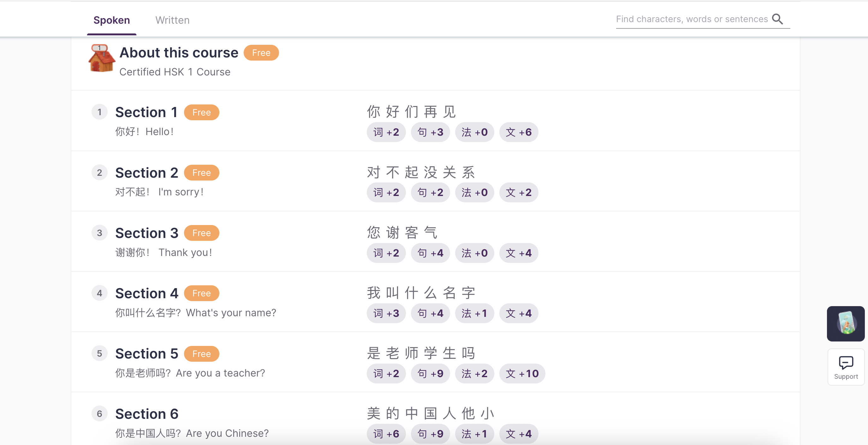Open Section 3 Thank you lesson

(147, 233)
